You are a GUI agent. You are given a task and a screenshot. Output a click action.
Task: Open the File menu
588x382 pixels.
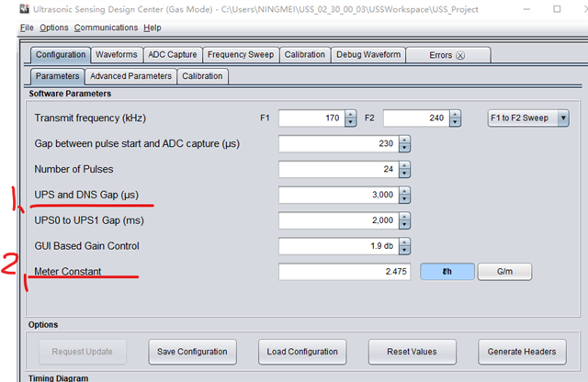click(x=27, y=28)
